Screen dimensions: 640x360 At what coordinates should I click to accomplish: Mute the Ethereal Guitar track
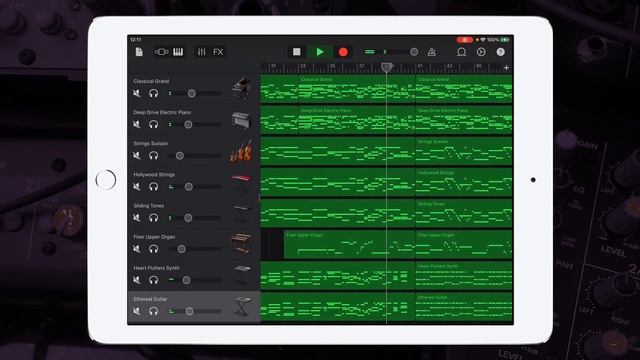coord(137,311)
